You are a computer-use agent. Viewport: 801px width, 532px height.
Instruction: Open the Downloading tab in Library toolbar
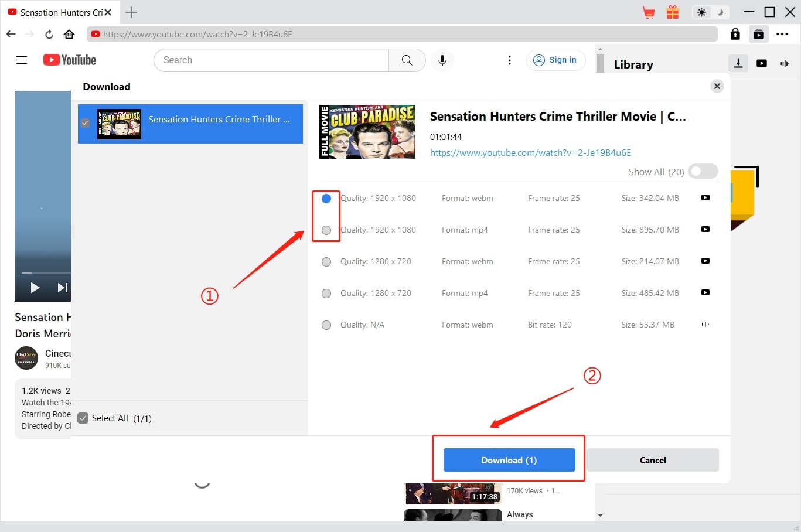point(738,63)
